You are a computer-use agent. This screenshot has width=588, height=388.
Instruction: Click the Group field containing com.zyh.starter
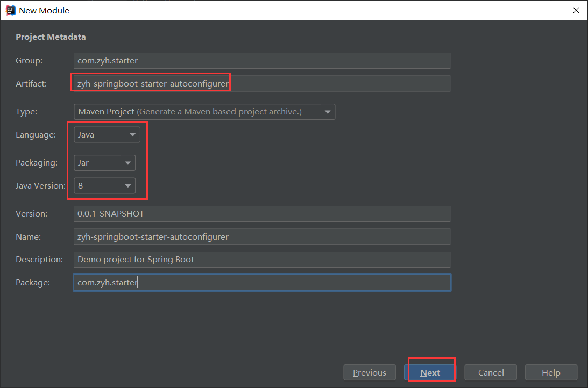coord(261,61)
